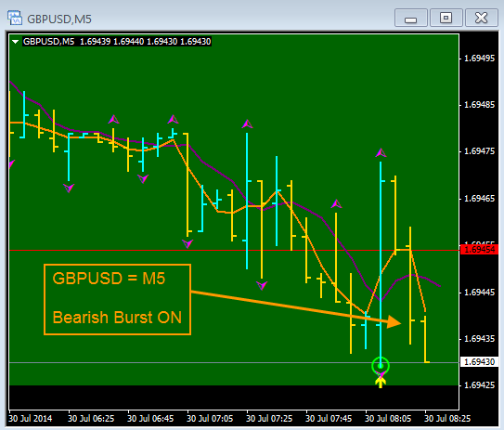Click the 30 Jul 2014 time label
Viewport: 504px width, 430px height.
[31, 419]
